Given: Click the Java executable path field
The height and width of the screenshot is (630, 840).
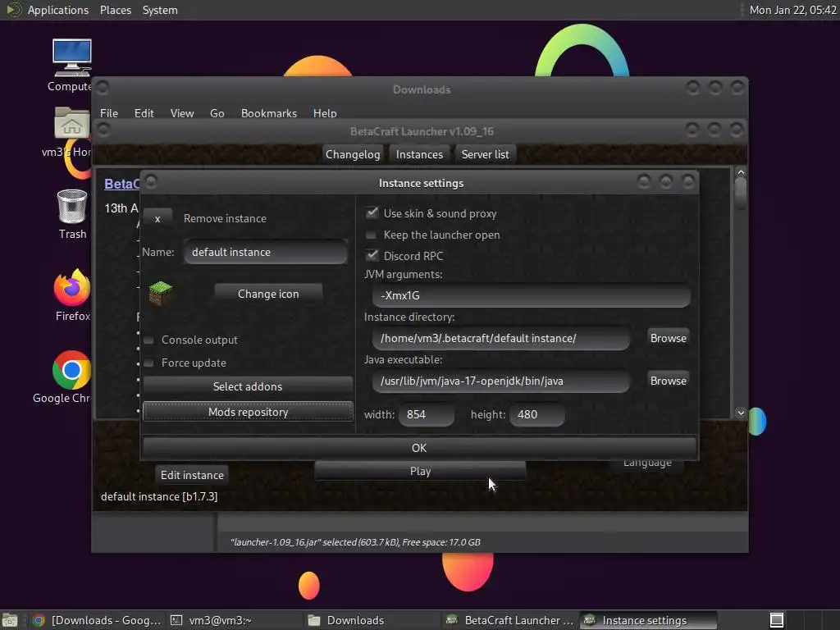Looking at the screenshot, I should 501,381.
